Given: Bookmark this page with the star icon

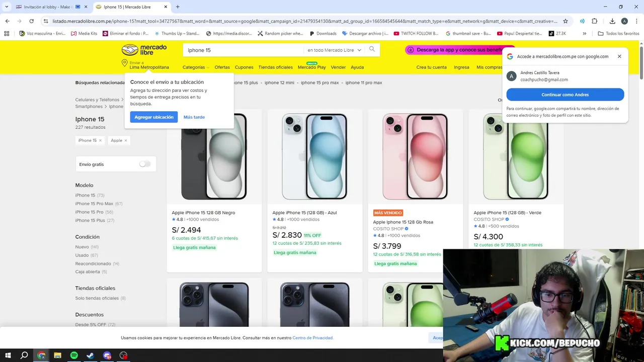Looking at the screenshot, I should coord(566,21).
